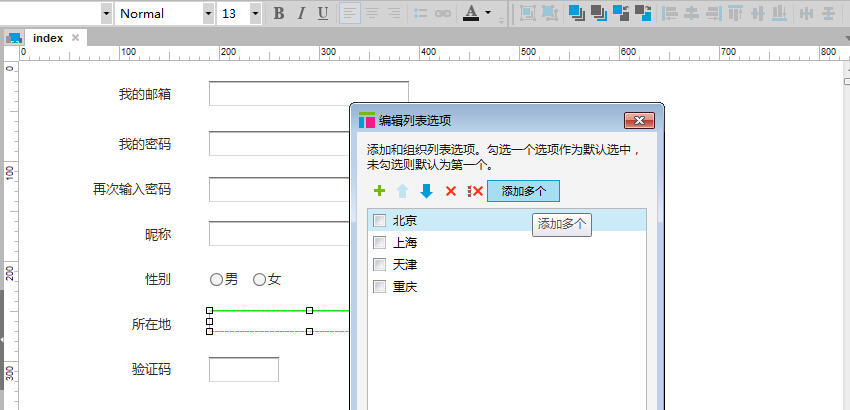This screenshot has height=410, width=850.
Task: Click the insert hyperlink chain icon
Action: [x=443, y=13]
